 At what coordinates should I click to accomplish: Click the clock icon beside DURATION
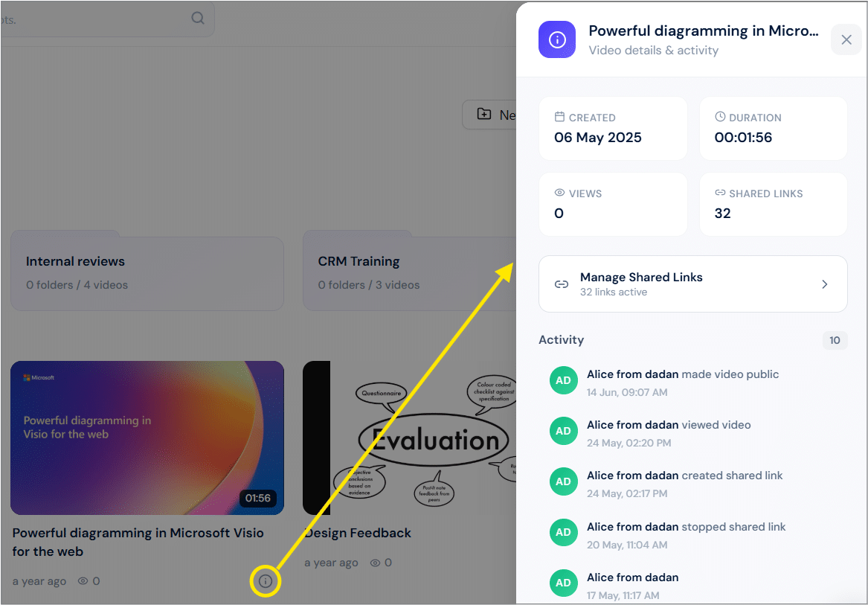(720, 117)
